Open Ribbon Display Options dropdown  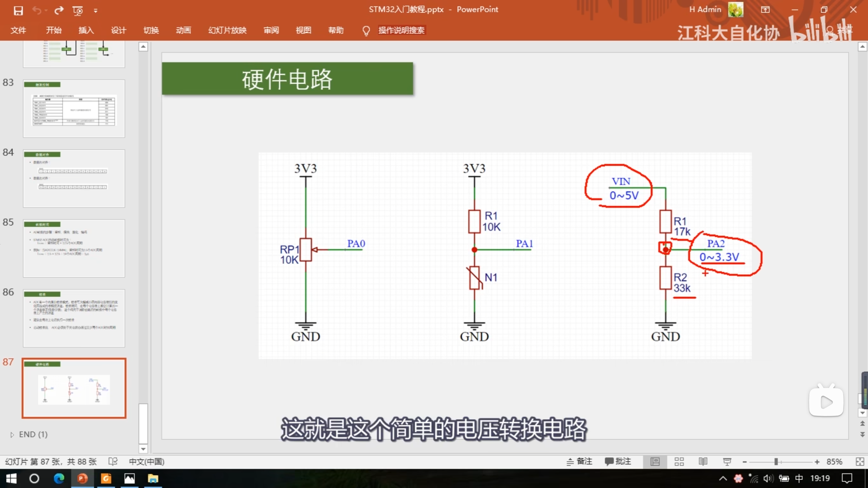pyautogui.click(x=765, y=9)
